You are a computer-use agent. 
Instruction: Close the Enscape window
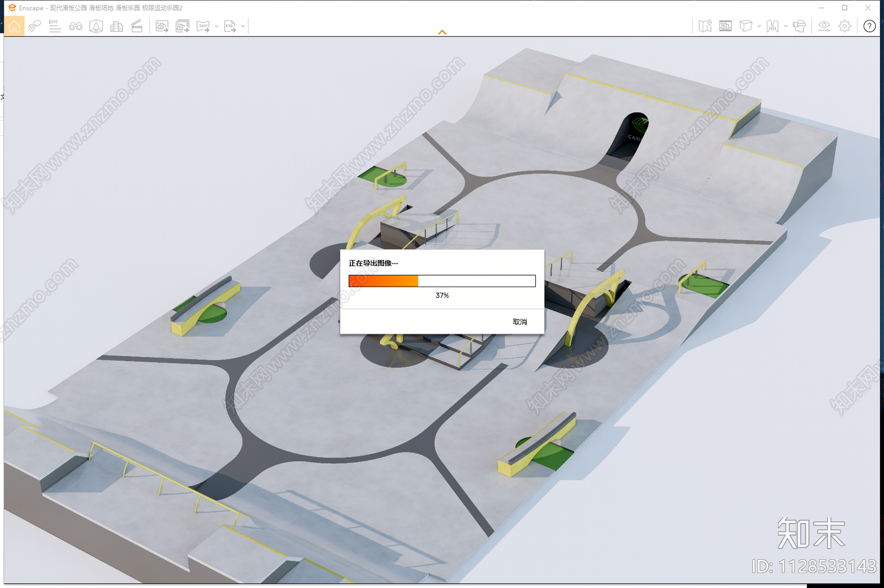click(868, 8)
